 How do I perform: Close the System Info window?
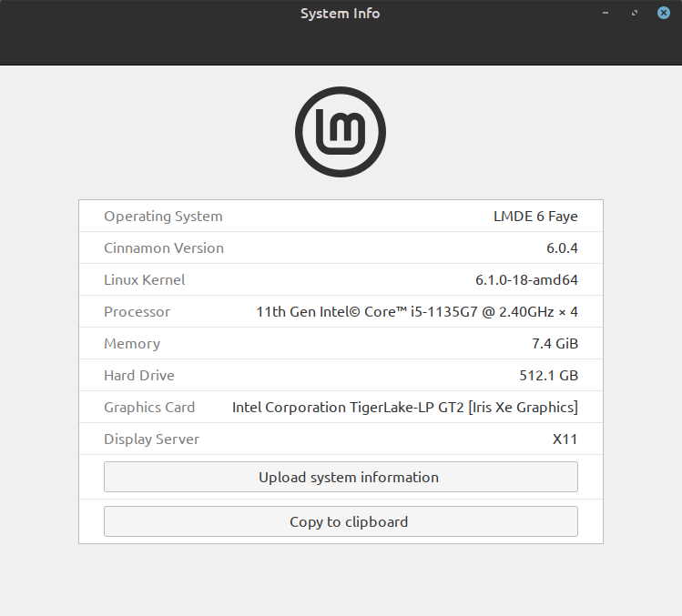[664, 13]
